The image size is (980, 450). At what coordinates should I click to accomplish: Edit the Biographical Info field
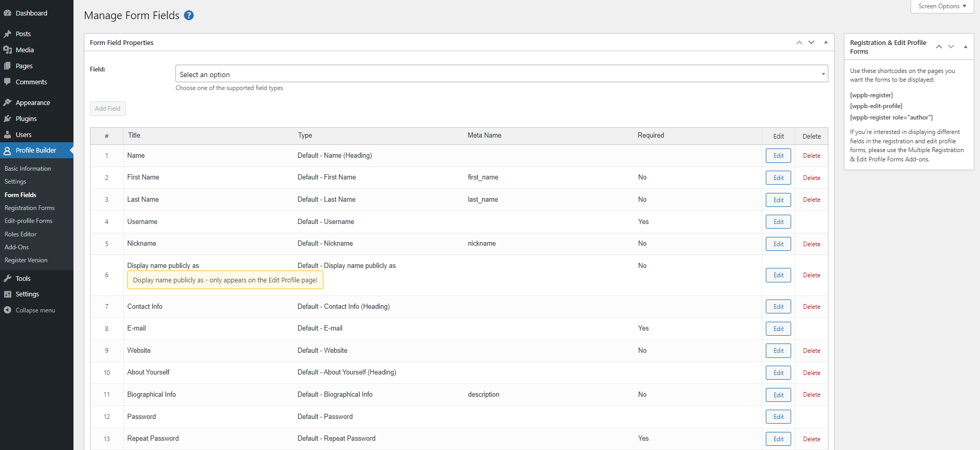778,395
